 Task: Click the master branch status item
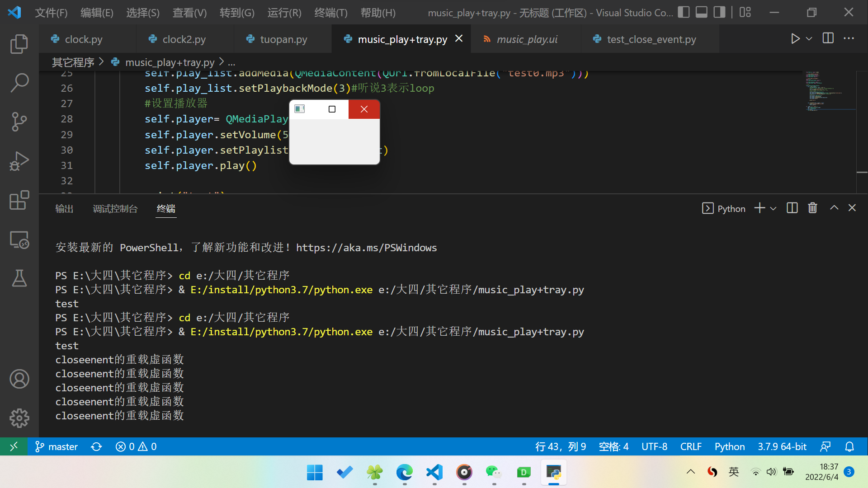(57, 446)
